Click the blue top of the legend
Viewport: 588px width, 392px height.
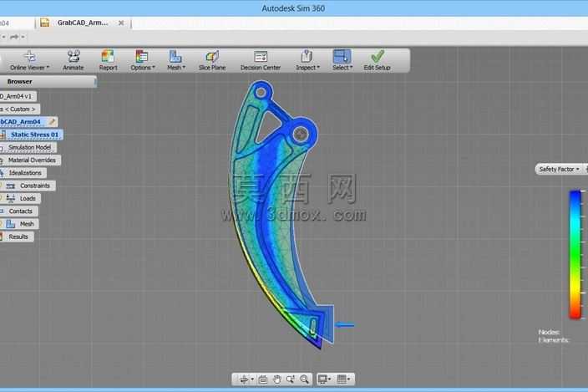click(x=575, y=195)
